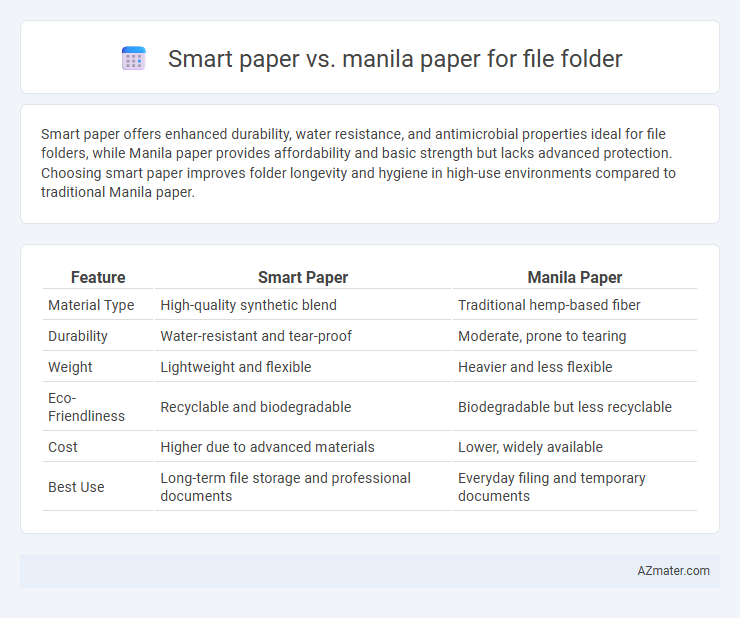The height and width of the screenshot is (618, 740).
Task: Click the 'Long-term file storage and professional documents' cell
Action: pos(286,487)
